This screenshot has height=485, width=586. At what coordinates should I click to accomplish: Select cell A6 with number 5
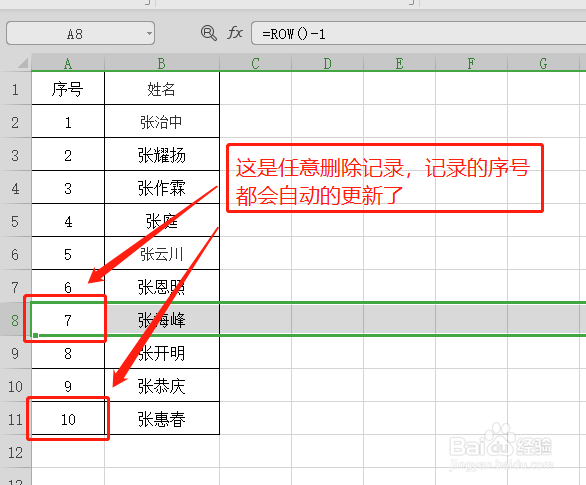coord(68,254)
